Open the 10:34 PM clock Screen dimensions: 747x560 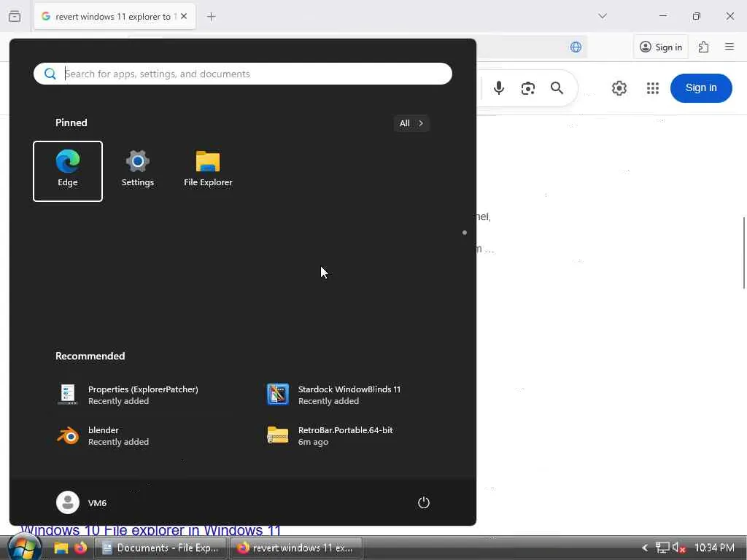[714, 548]
